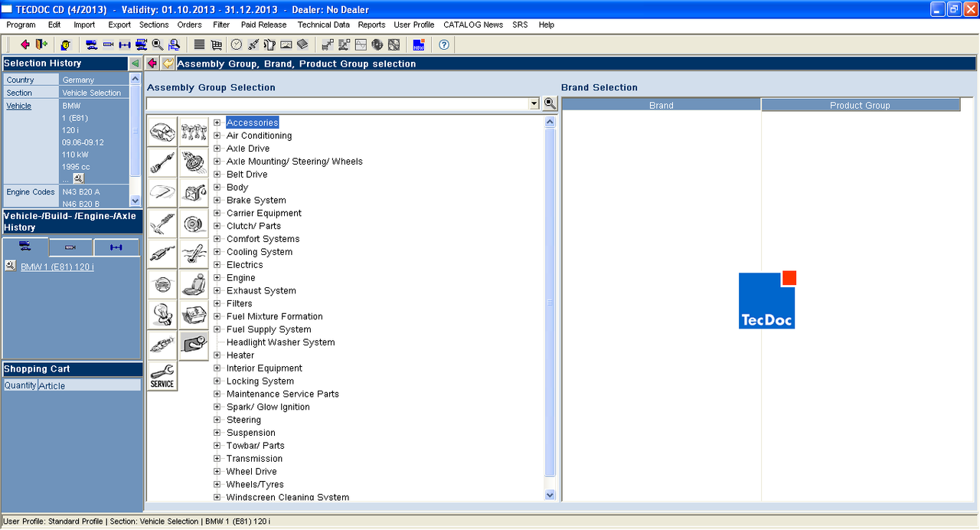
Task: Open the Sections menu
Action: pyautogui.click(x=154, y=25)
